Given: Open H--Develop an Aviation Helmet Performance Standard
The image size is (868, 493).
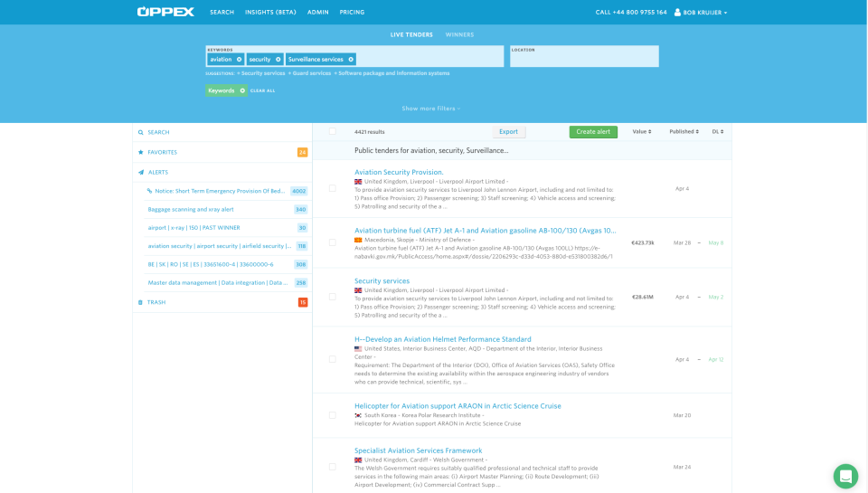Looking at the screenshot, I should pyautogui.click(x=443, y=339).
